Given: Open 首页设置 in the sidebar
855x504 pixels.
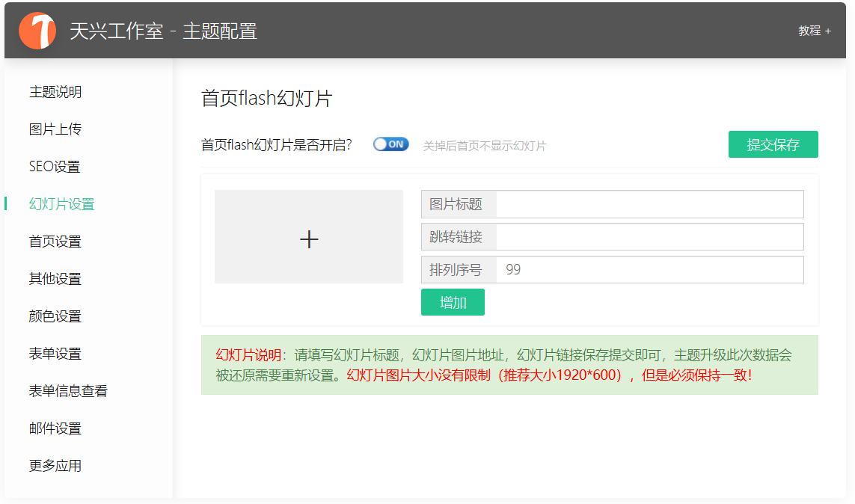Looking at the screenshot, I should [55, 242].
